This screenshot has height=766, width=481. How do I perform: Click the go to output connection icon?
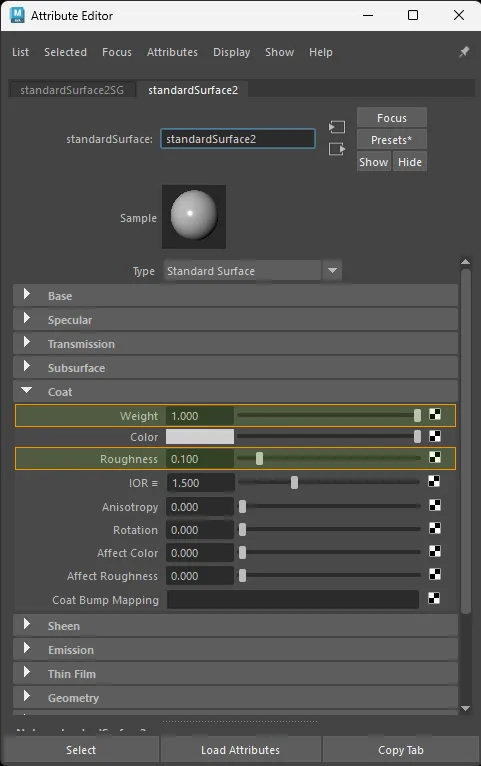337,149
